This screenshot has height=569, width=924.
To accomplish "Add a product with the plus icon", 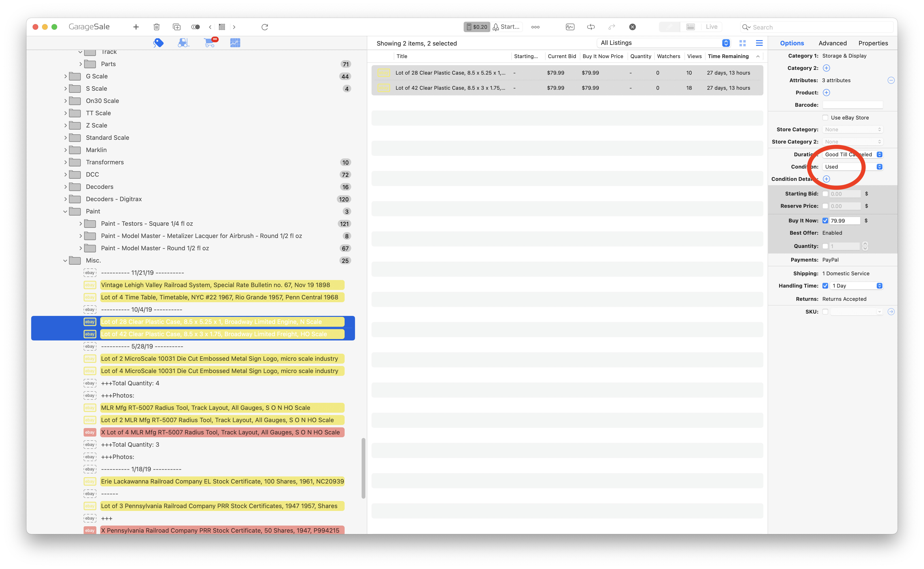I will click(x=826, y=93).
